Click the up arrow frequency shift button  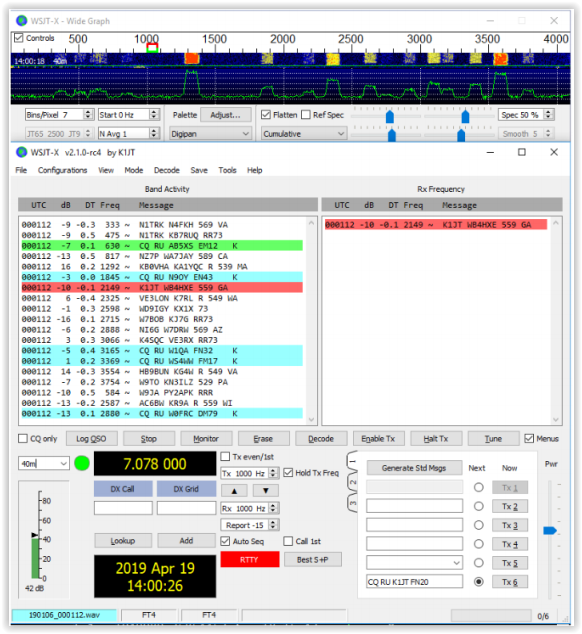point(235,491)
